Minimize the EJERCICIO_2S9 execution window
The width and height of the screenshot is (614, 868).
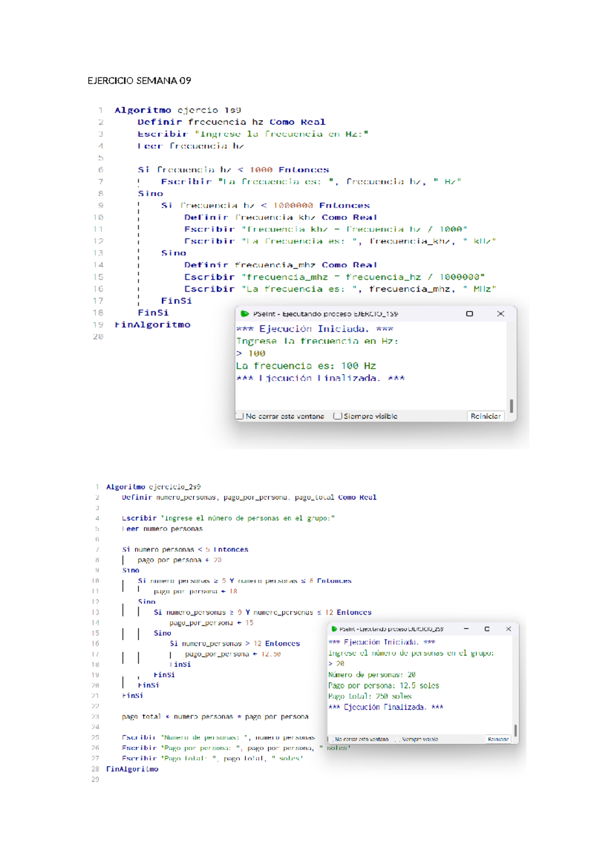pyautogui.click(x=466, y=629)
